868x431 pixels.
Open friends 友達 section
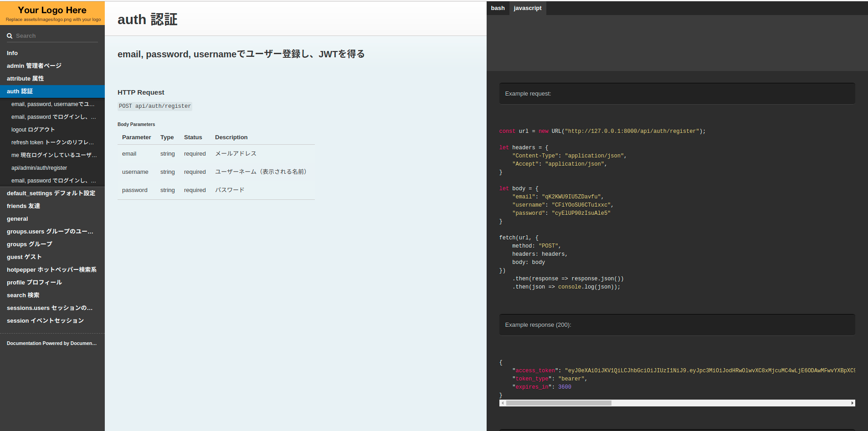click(24, 206)
